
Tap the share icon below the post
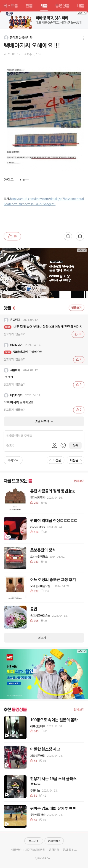click(x=80, y=236)
